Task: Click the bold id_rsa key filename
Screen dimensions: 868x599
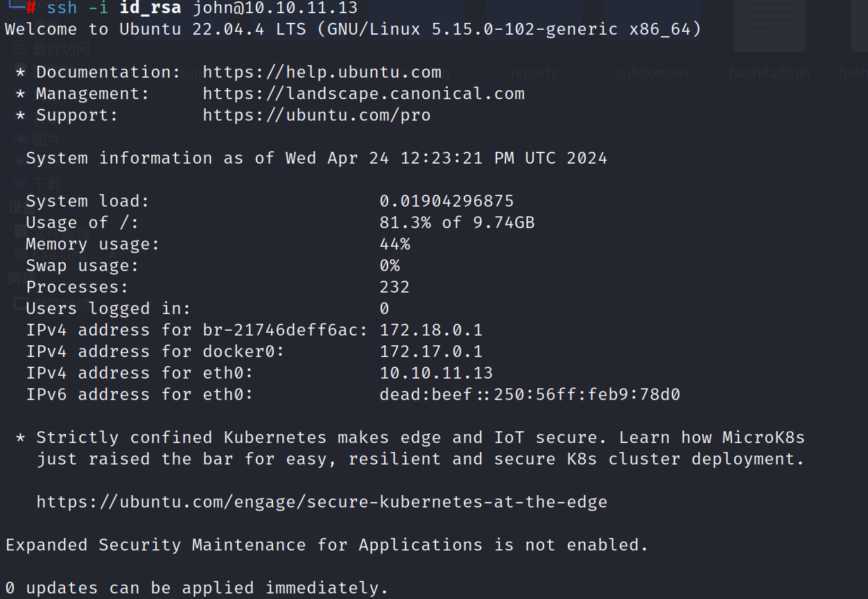Action: pos(150,8)
